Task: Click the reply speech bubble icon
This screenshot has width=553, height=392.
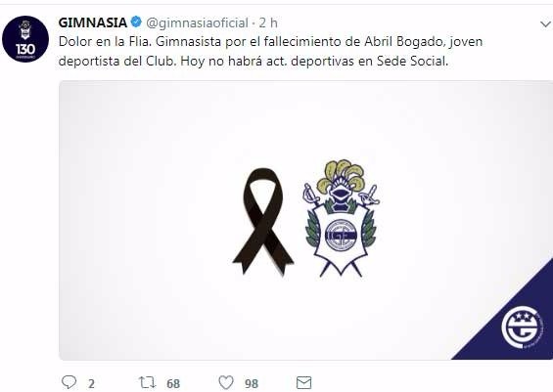Action: [x=69, y=382]
